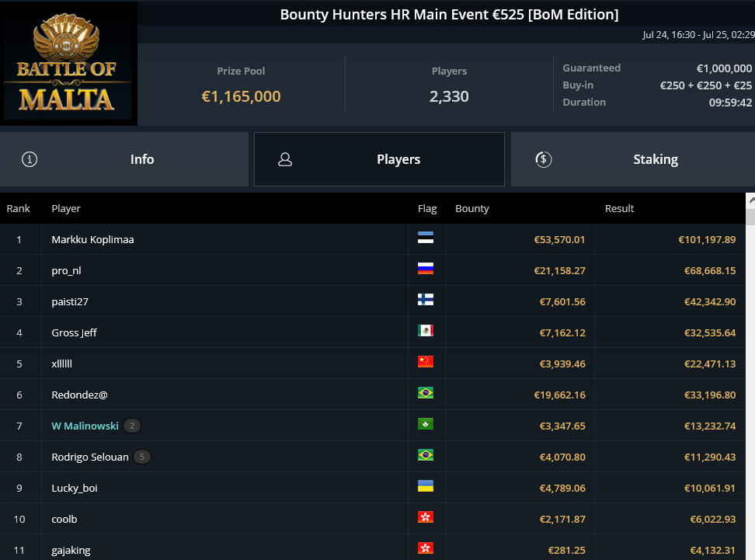Click the badge 2 next to W Malinowski
Screen dimensions: 755x560
click(132, 426)
